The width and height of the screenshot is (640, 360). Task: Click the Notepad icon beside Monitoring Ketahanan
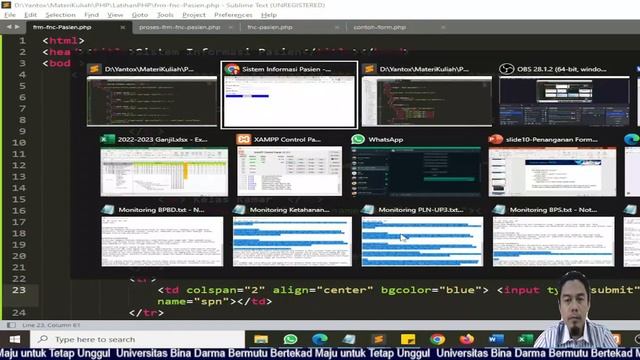(x=239, y=210)
